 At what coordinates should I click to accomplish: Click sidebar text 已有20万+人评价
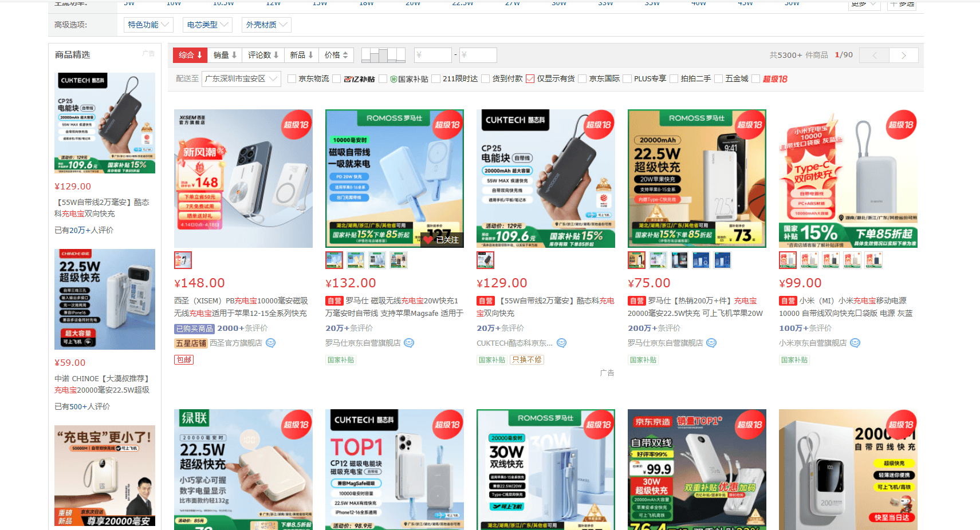tap(84, 230)
